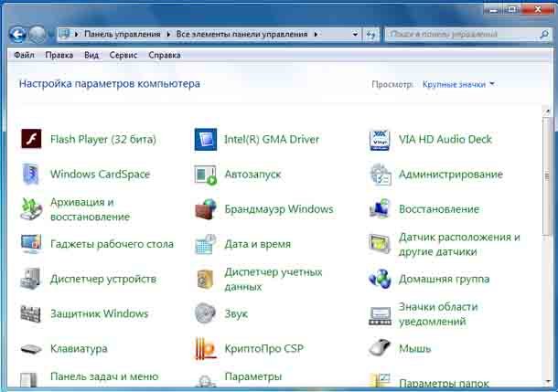558x392 pixels.
Task: Open the Диспетчер устройств icon
Action: click(30, 279)
